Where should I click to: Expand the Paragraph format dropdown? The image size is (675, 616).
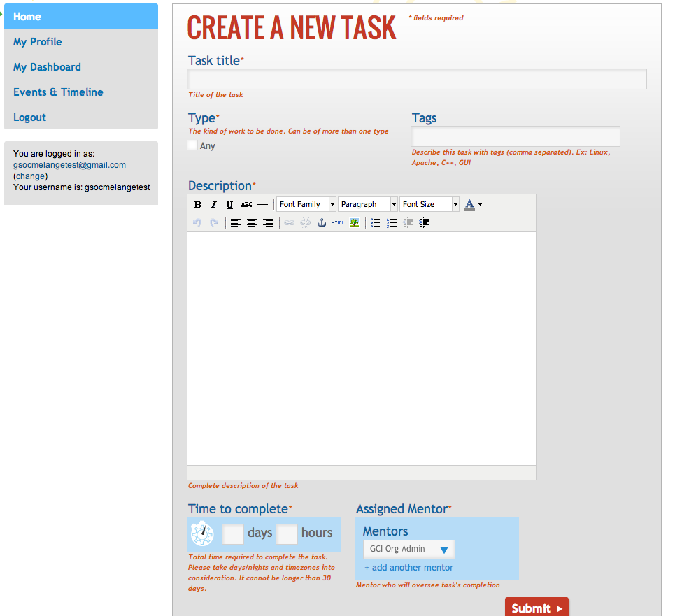pos(368,205)
